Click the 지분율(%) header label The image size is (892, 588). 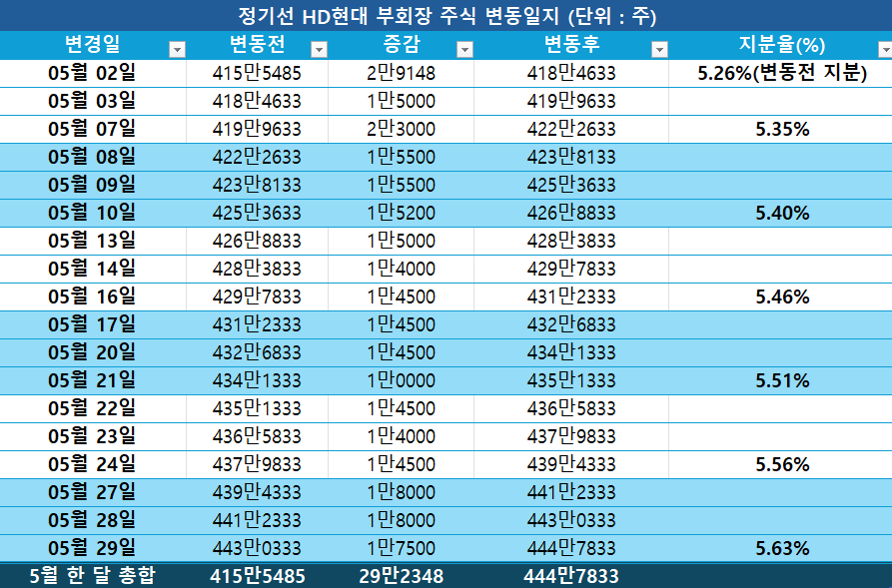pyautogui.click(x=780, y=44)
